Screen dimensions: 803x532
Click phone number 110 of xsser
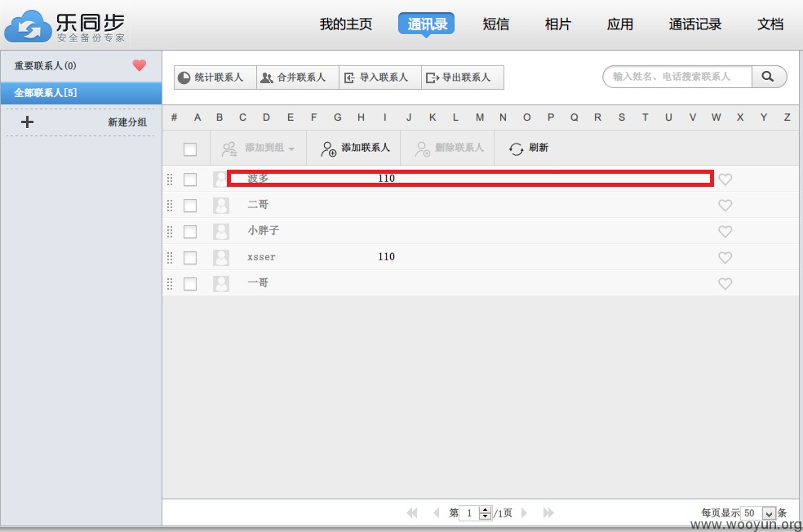click(386, 256)
